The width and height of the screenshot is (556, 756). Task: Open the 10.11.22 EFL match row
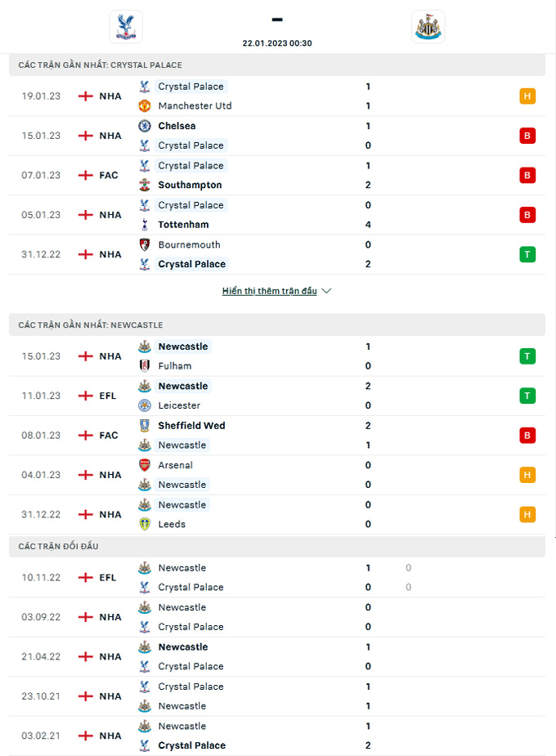tap(245, 578)
